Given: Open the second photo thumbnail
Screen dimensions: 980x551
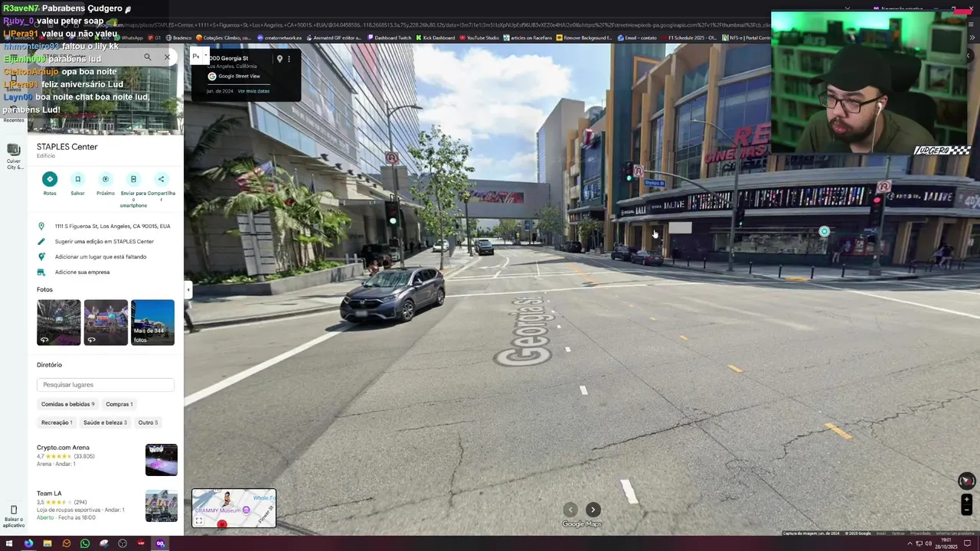Looking at the screenshot, I should 106,322.
